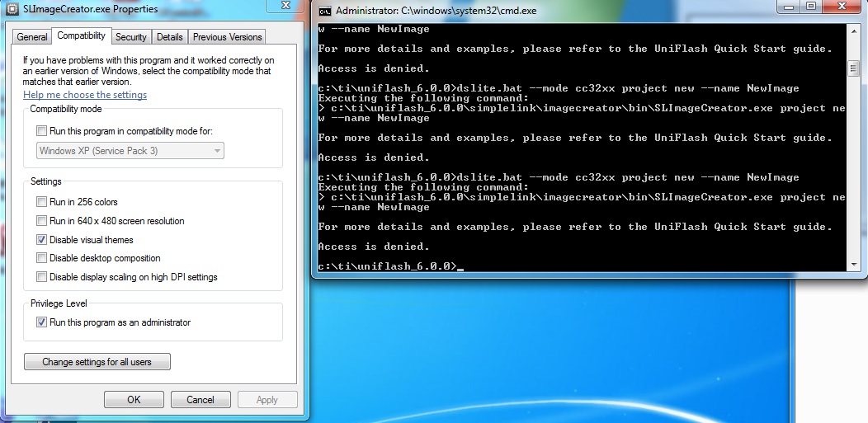Open 'Help me choose the settings' link
Image resolution: width=868 pixels, height=423 pixels.
coord(85,95)
